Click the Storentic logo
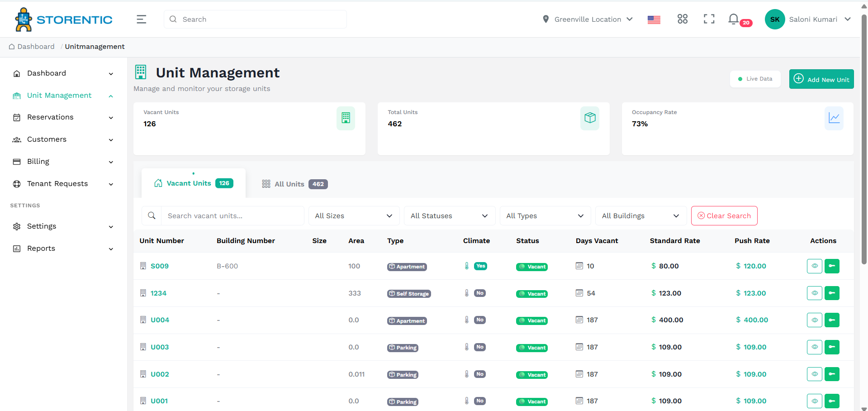This screenshot has width=868, height=411. click(x=64, y=19)
